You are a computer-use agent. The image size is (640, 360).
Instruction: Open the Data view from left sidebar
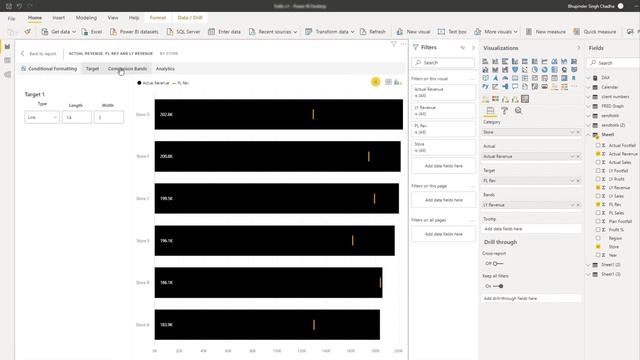click(7, 60)
